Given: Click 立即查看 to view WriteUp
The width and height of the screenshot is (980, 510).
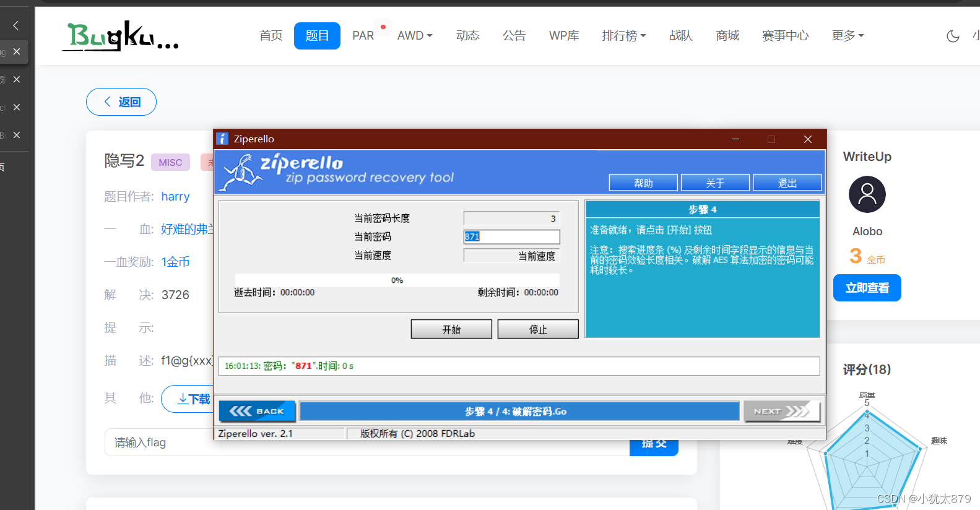Looking at the screenshot, I should [867, 288].
